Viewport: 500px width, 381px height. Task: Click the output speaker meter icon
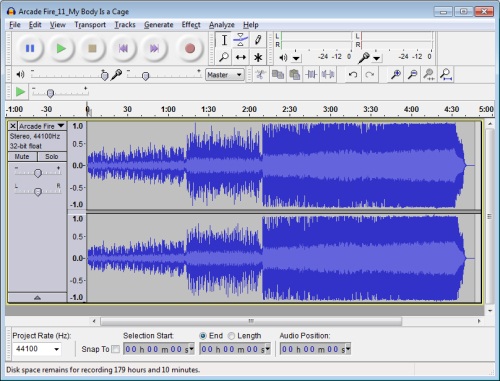pos(283,58)
